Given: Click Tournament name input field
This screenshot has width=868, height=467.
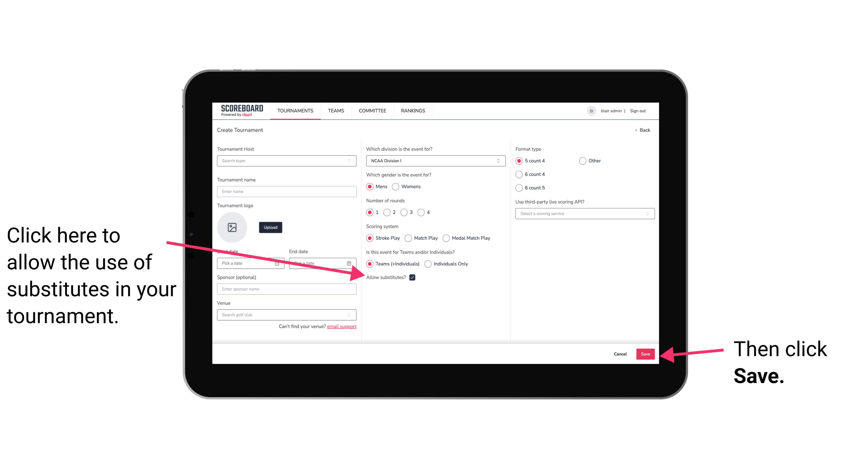Looking at the screenshot, I should 287,191.
